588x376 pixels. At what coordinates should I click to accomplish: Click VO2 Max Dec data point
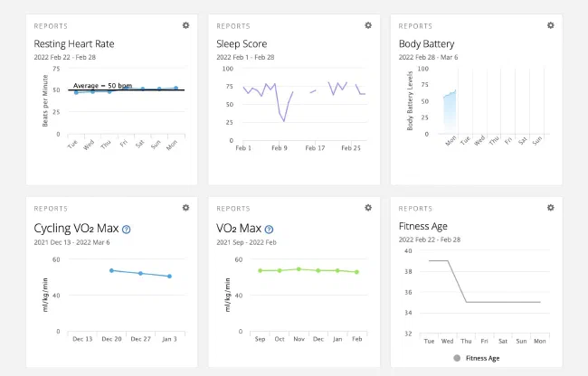[x=318, y=270]
